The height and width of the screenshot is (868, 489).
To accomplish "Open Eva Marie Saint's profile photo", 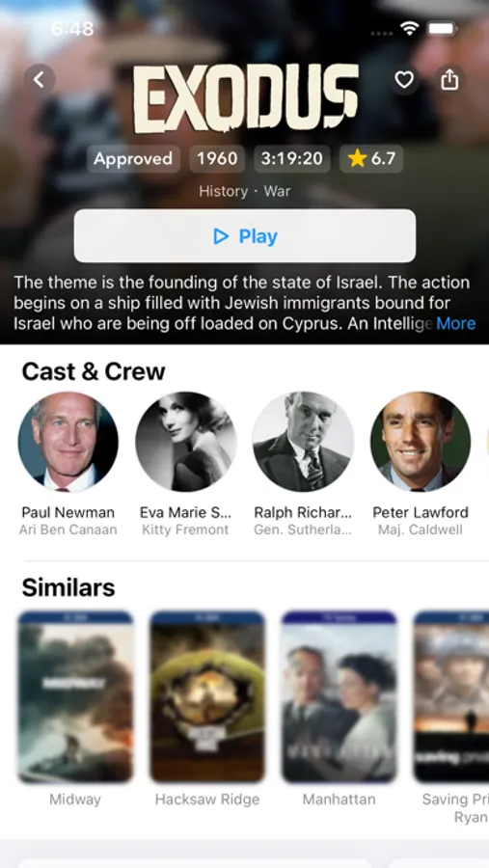I will point(185,442).
